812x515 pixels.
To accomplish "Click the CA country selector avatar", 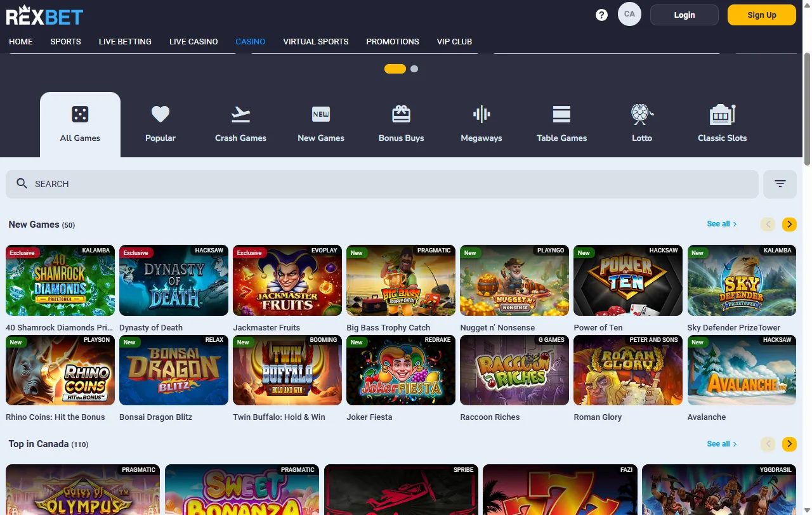I will click(629, 14).
